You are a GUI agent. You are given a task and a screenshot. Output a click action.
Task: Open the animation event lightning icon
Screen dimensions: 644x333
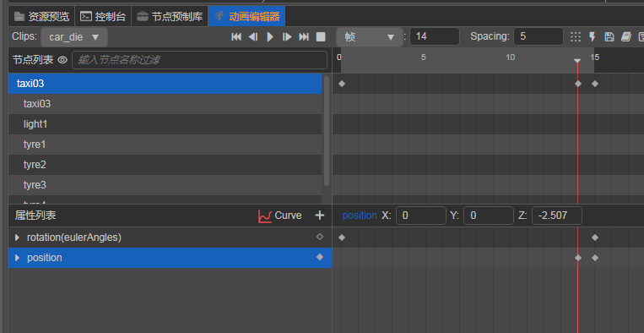pos(593,36)
